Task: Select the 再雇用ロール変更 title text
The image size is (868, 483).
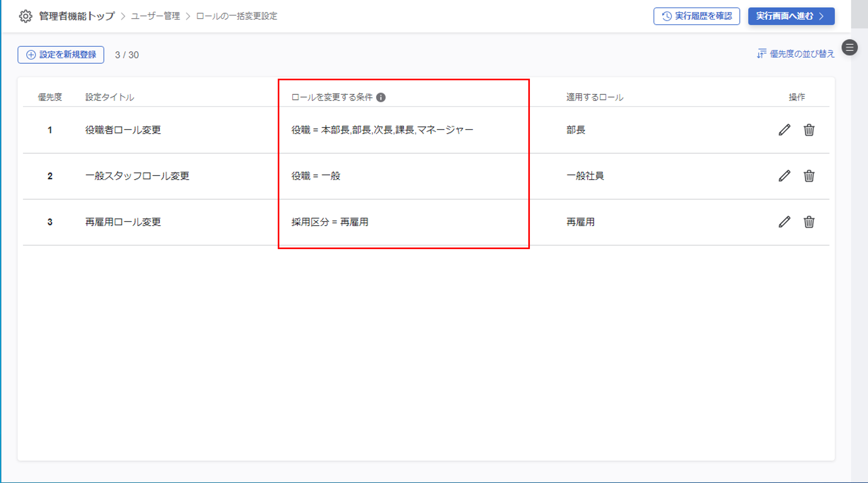Action: pyautogui.click(x=123, y=222)
